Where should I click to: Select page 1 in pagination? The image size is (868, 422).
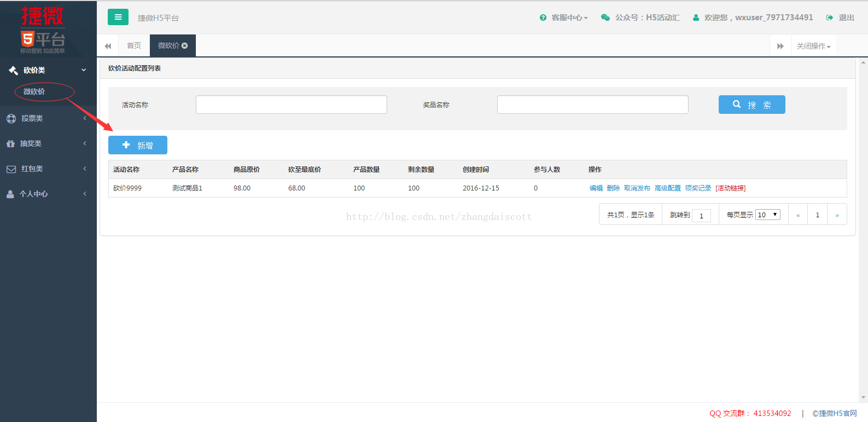click(818, 215)
